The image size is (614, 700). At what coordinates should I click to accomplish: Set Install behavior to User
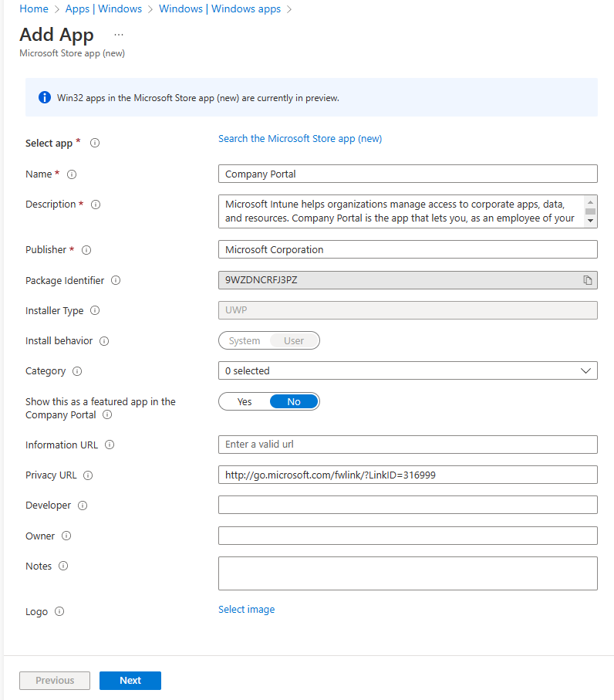coord(294,340)
